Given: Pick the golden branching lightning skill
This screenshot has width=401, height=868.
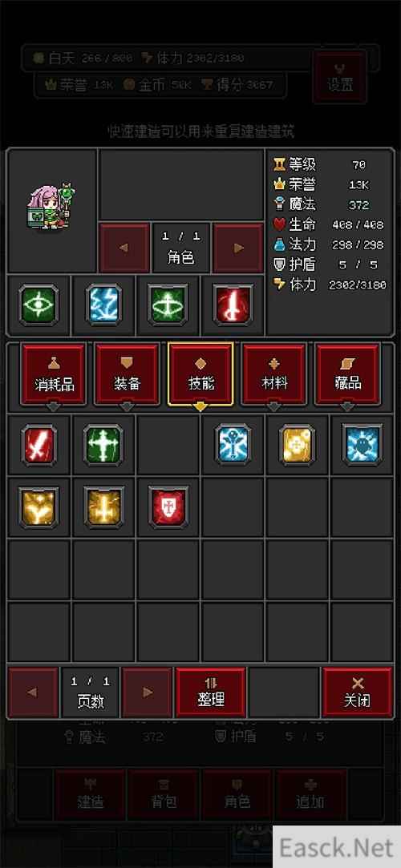Looking at the screenshot, I should click(x=38, y=507).
